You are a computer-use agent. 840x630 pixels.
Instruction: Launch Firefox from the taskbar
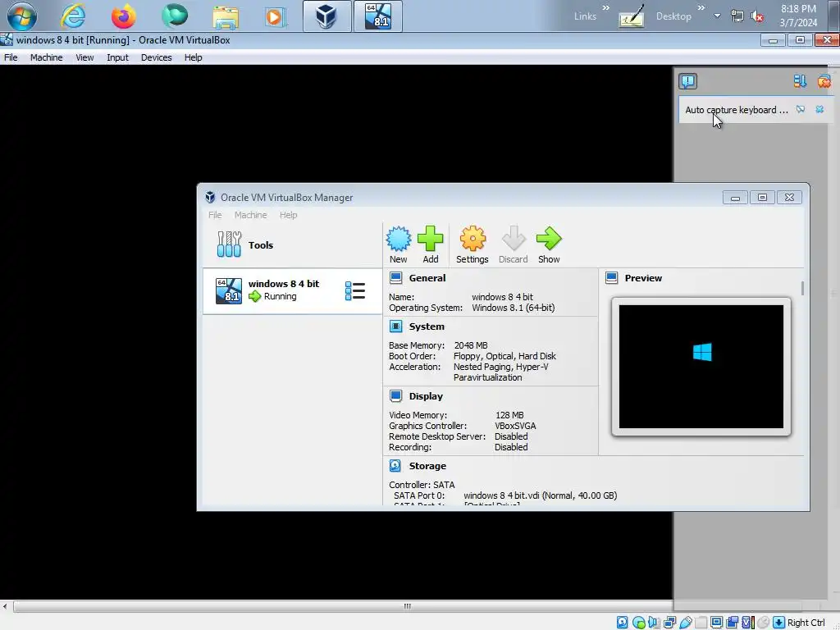click(x=123, y=16)
